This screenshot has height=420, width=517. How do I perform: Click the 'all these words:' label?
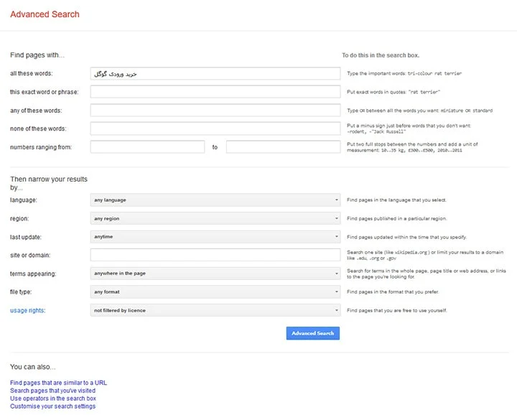coord(32,73)
